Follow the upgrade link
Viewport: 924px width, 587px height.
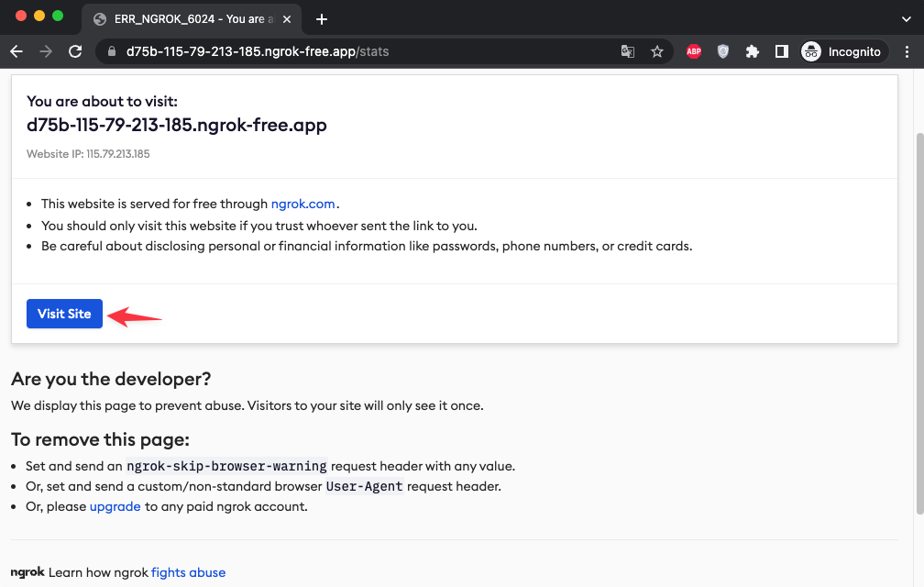pos(115,507)
